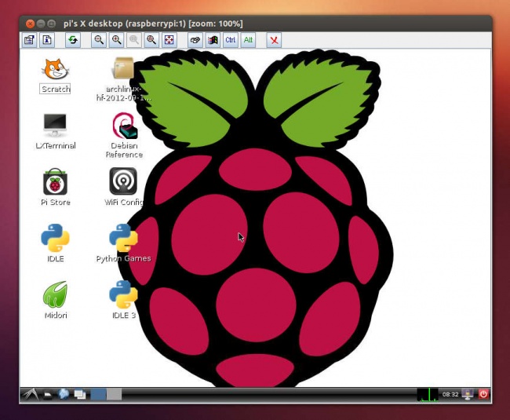Zoom out the remote desktop view
The height and width of the screenshot is (420, 510).
tap(99, 40)
